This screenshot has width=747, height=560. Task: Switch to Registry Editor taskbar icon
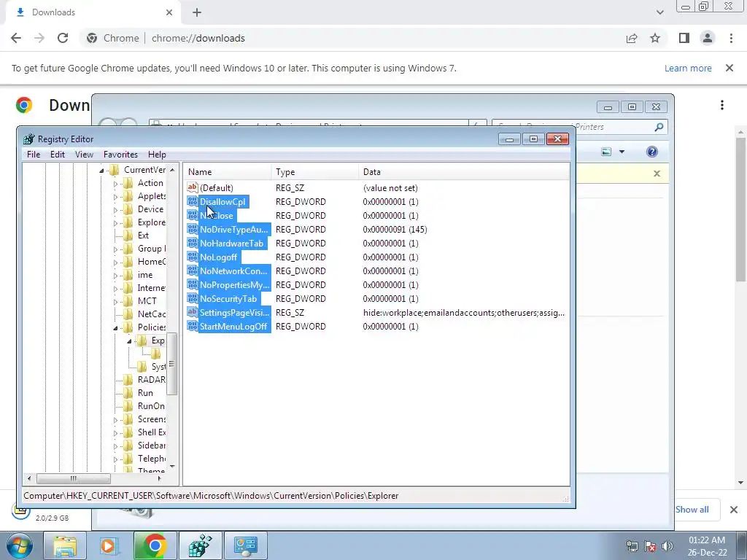(200, 545)
